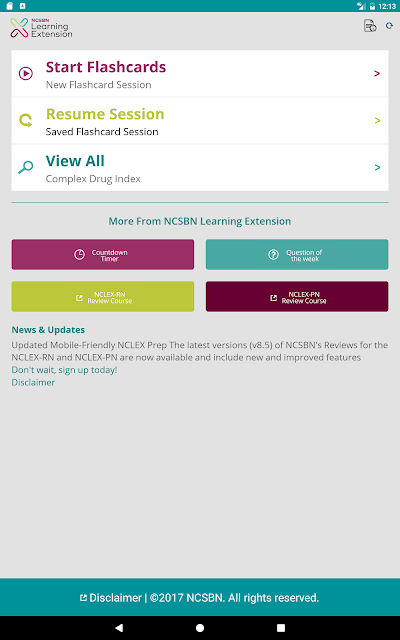Screen dimensions: 400x640
Task: Tap the Android home navigation button
Action: click(x=200, y=627)
